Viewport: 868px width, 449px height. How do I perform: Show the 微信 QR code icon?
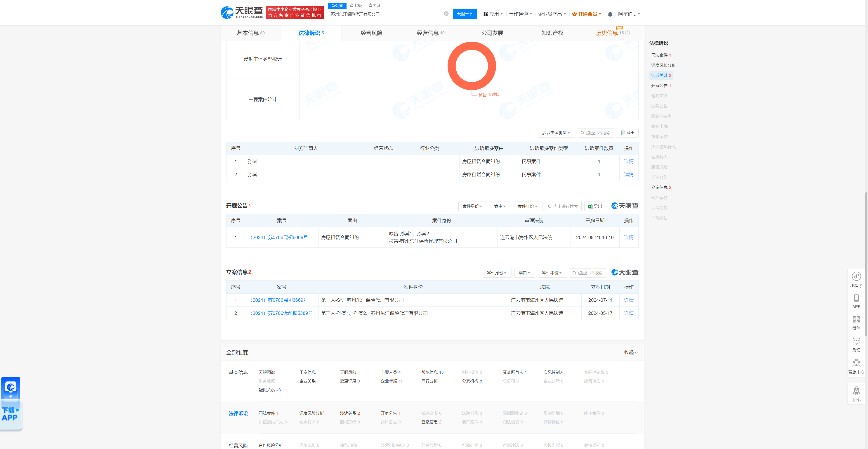(x=856, y=323)
